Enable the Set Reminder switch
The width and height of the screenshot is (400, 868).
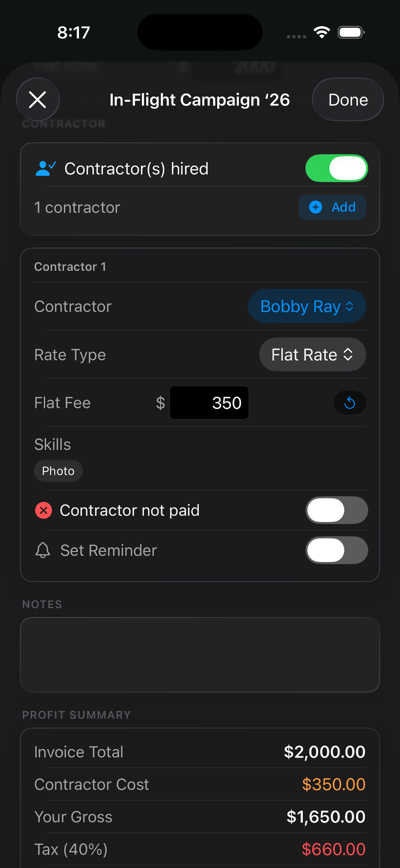pyautogui.click(x=336, y=550)
